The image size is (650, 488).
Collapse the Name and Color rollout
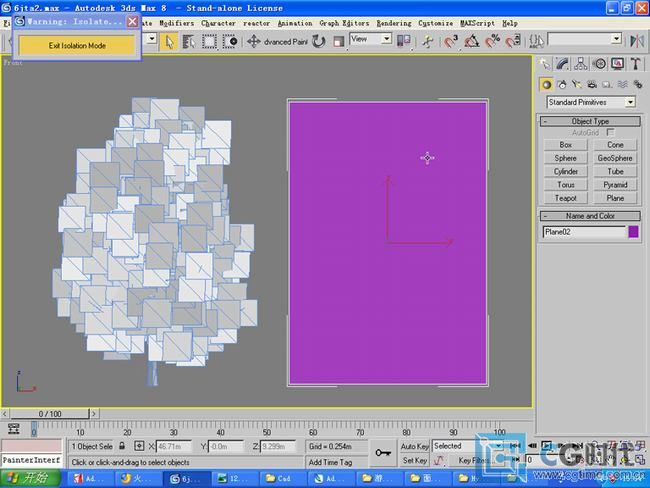coord(590,216)
